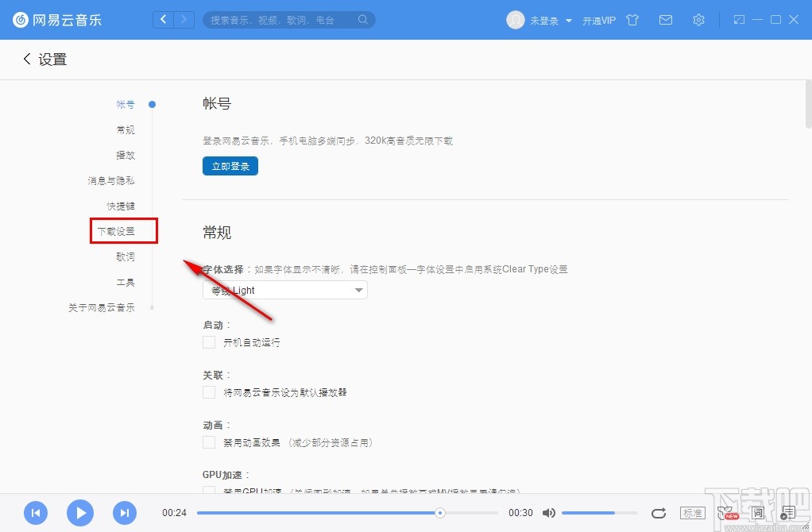
Task: Go forward with the navigation right arrow
Action: [x=184, y=20]
